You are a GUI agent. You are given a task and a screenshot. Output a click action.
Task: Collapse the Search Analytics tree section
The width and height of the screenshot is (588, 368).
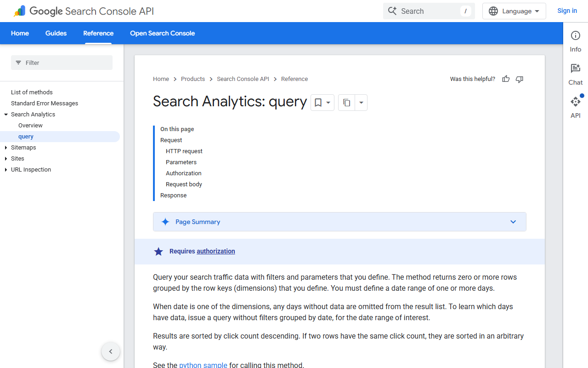click(6, 115)
